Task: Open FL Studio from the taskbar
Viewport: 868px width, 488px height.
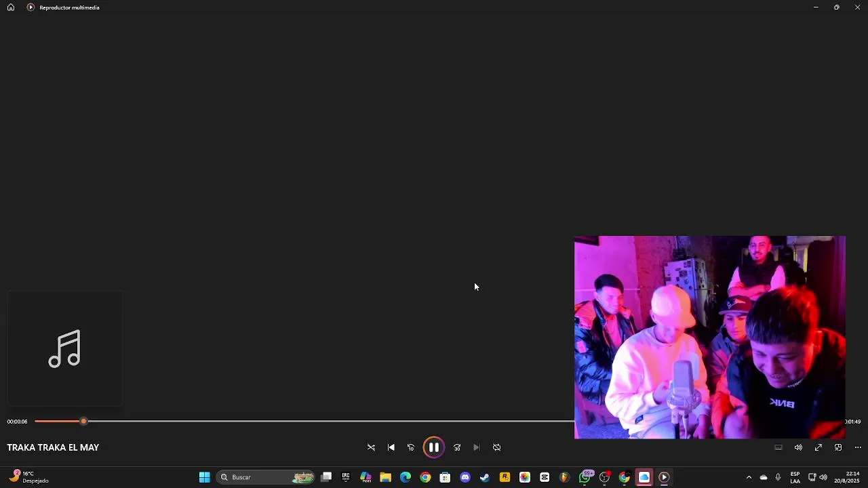Action: [x=564, y=477]
